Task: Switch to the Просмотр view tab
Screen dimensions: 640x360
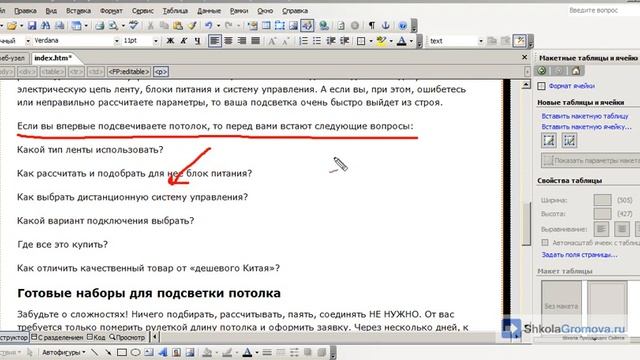Action: (x=128, y=338)
